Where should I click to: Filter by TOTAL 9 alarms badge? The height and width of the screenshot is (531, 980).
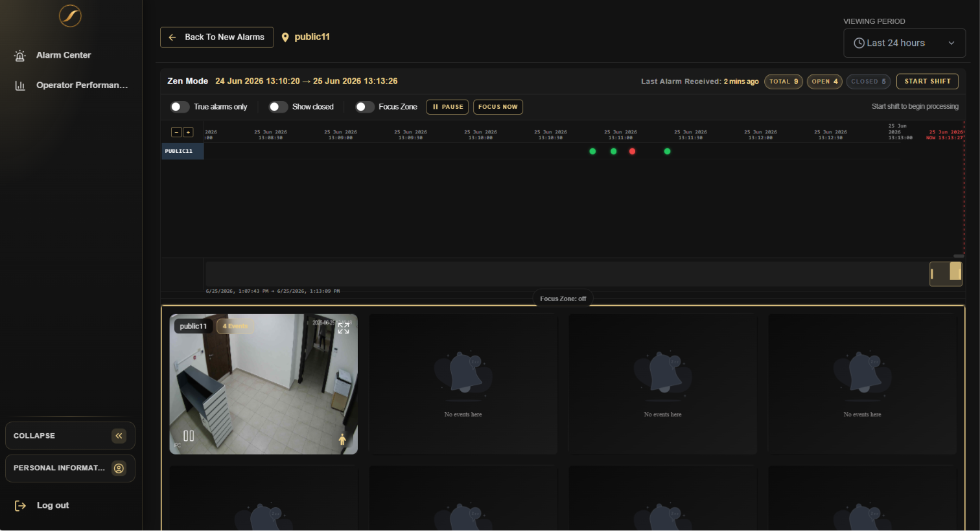click(x=784, y=82)
